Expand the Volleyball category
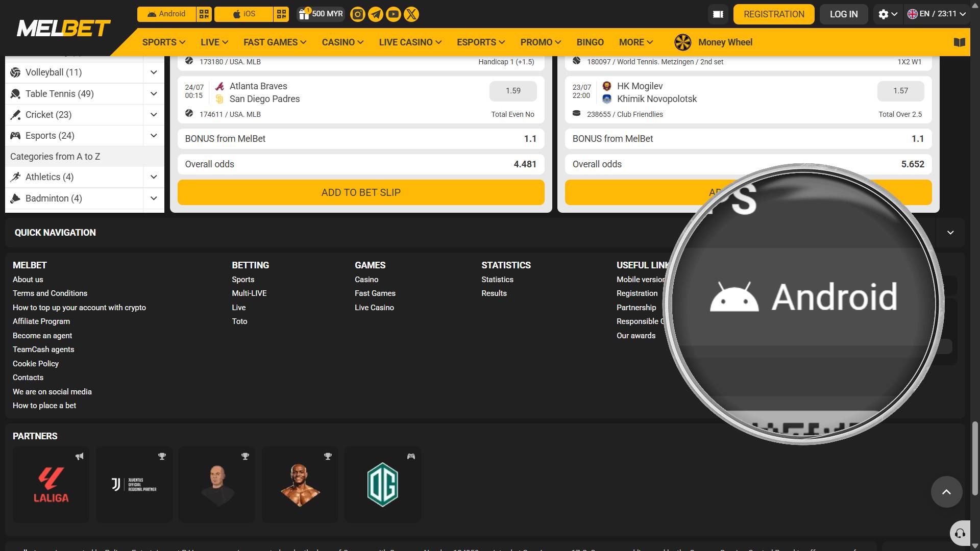980x551 pixels. (154, 72)
